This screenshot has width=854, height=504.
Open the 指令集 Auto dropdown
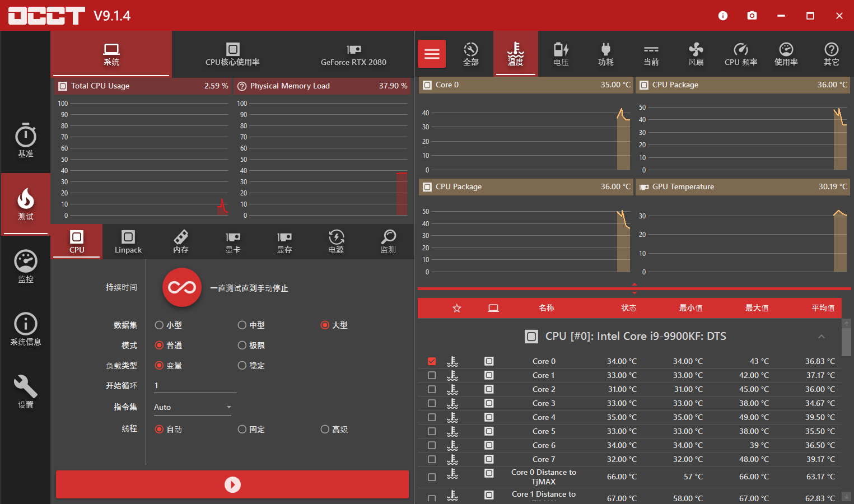pyautogui.click(x=192, y=407)
